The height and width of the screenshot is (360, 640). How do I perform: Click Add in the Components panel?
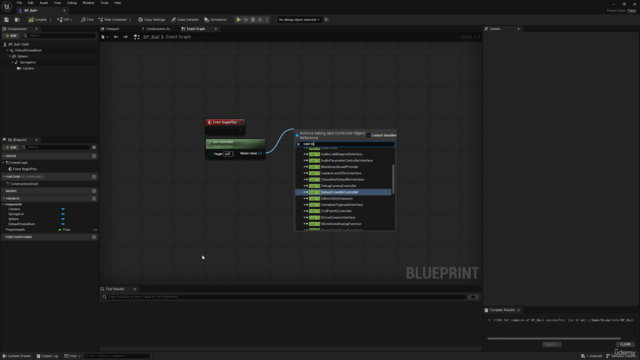point(11,36)
